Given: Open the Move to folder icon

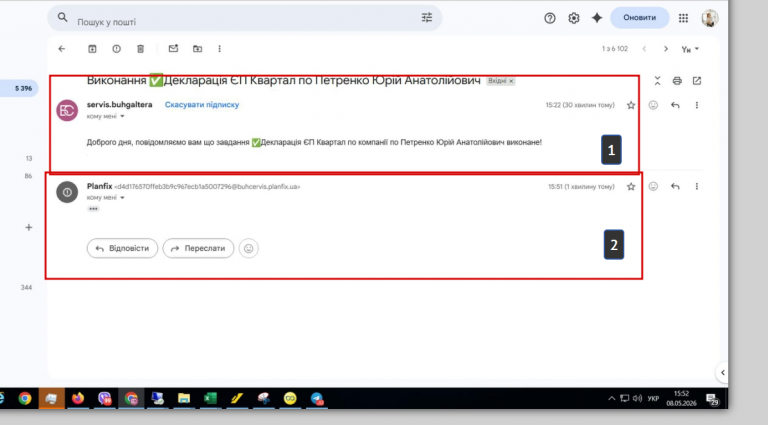Looking at the screenshot, I should [x=197, y=48].
